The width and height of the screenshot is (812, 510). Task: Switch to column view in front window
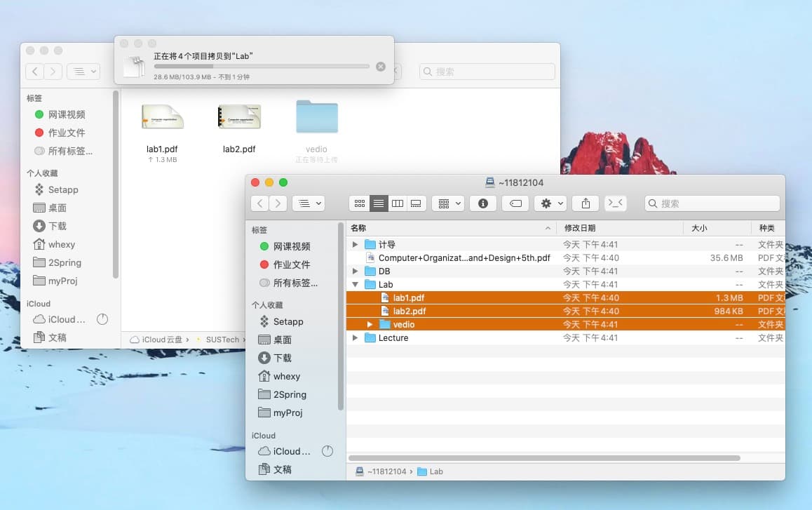[x=398, y=203]
